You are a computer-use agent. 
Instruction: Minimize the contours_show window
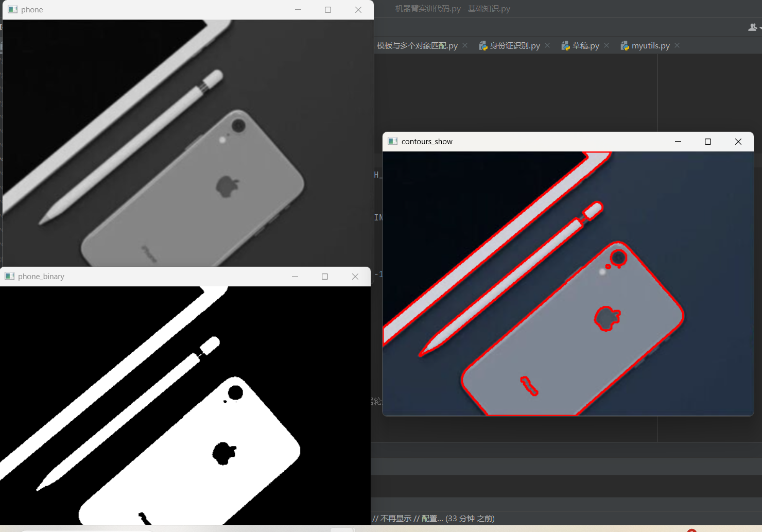tap(678, 142)
